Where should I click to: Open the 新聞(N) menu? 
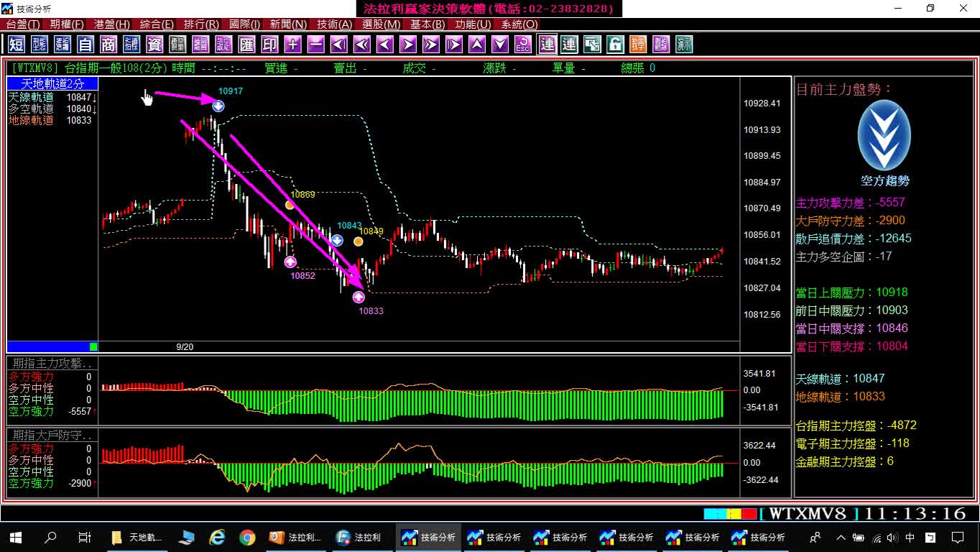[289, 24]
